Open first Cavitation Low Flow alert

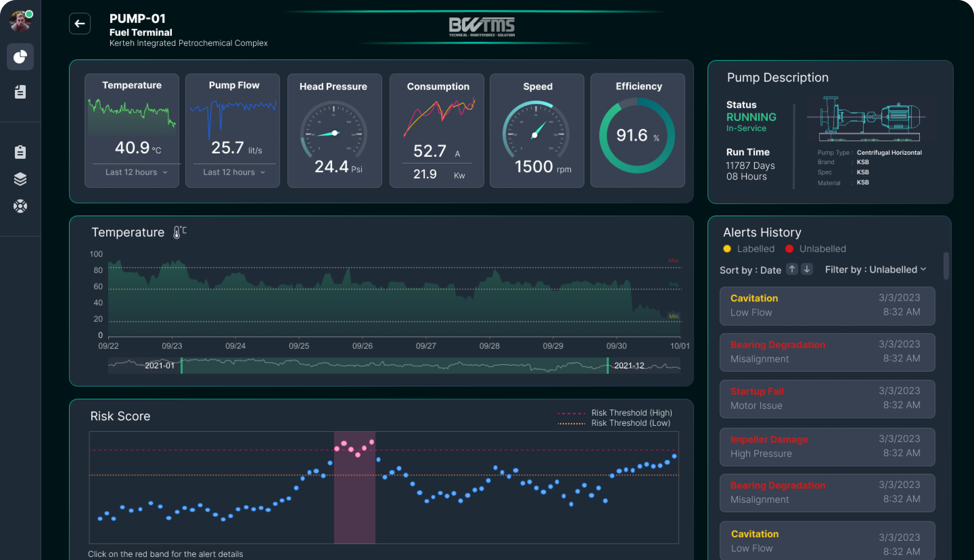tap(827, 306)
